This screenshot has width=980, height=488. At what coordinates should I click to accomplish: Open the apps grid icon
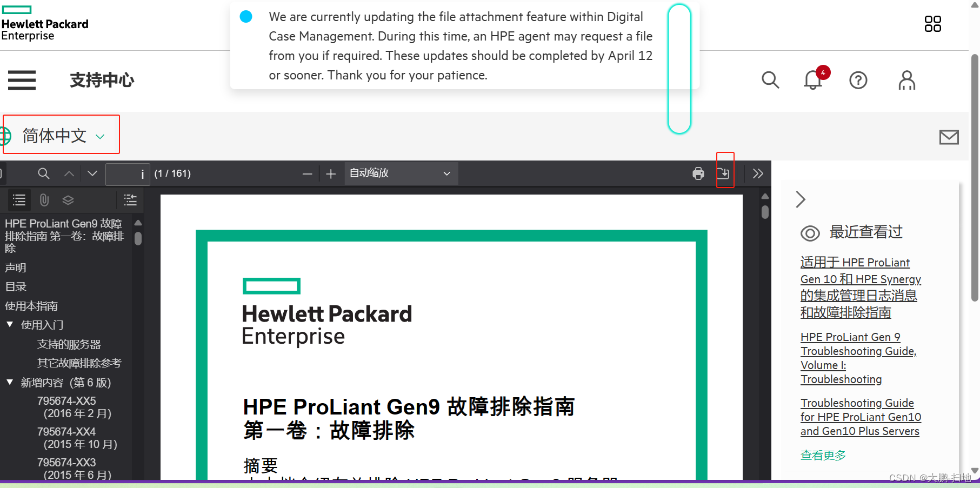(932, 24)
